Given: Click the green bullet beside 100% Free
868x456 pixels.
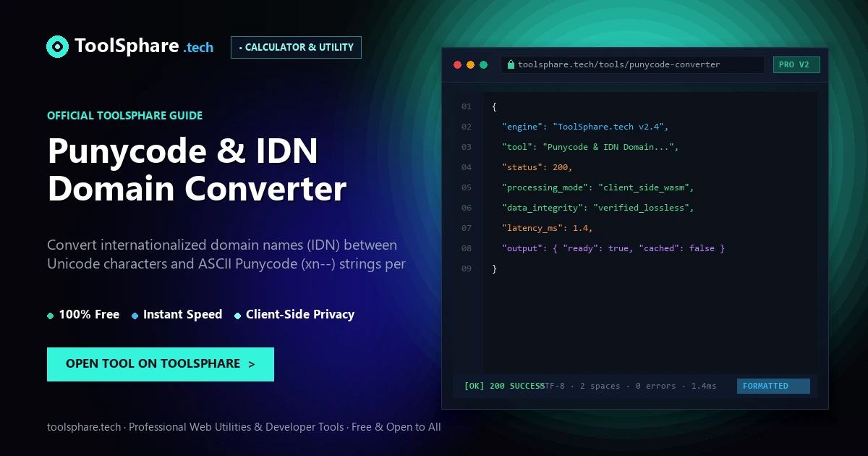Looking at the screenshot, I should tap(51, 316).
